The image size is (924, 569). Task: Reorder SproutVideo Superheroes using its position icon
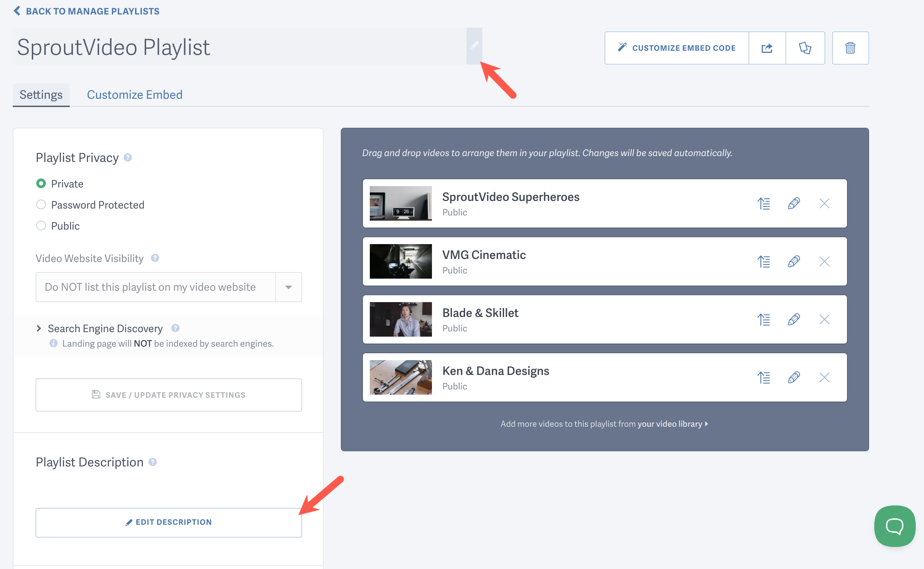click(764, 203)
